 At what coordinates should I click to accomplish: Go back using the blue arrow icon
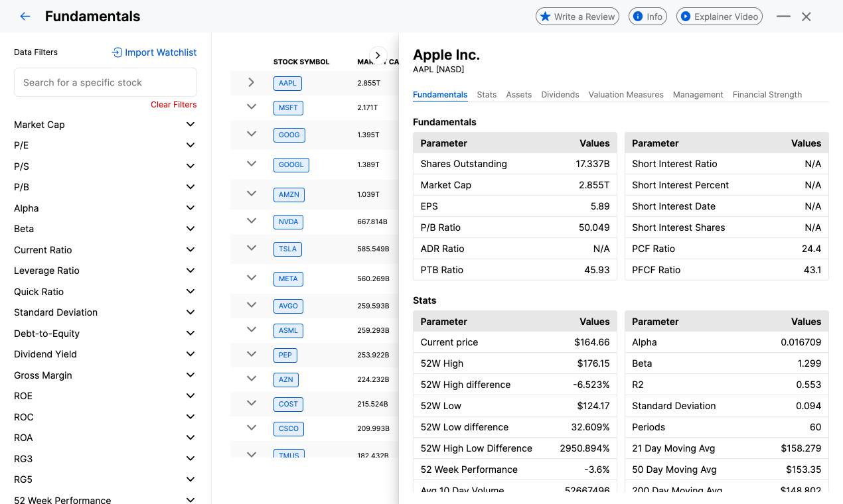click(x=25, y=17)
